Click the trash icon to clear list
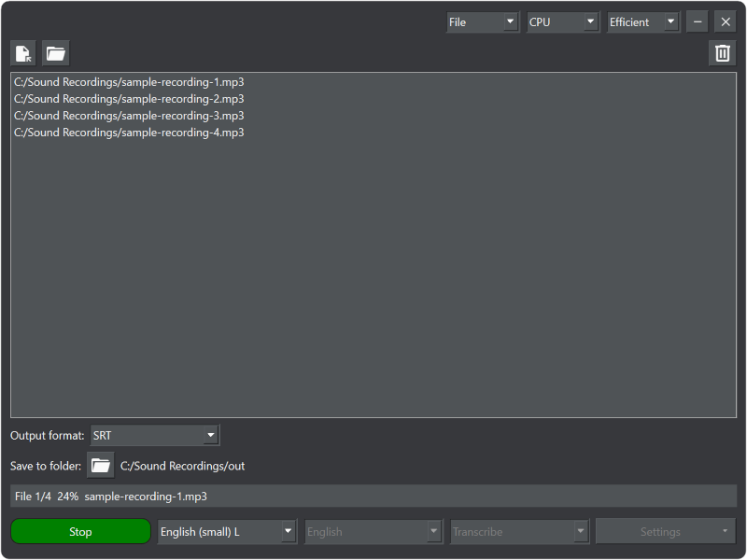This screenshot has width=747, height=560. click(x=722, y=53)
